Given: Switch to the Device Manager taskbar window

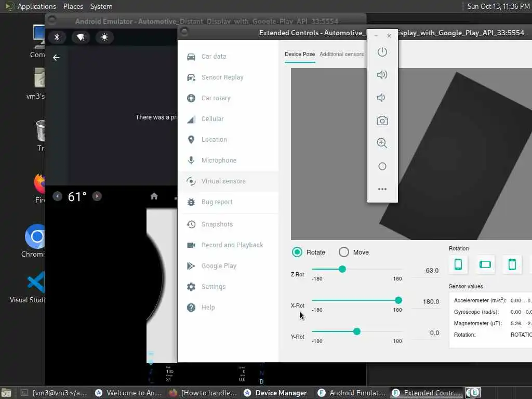Looking at the screenshot, I should coord(275,393).
